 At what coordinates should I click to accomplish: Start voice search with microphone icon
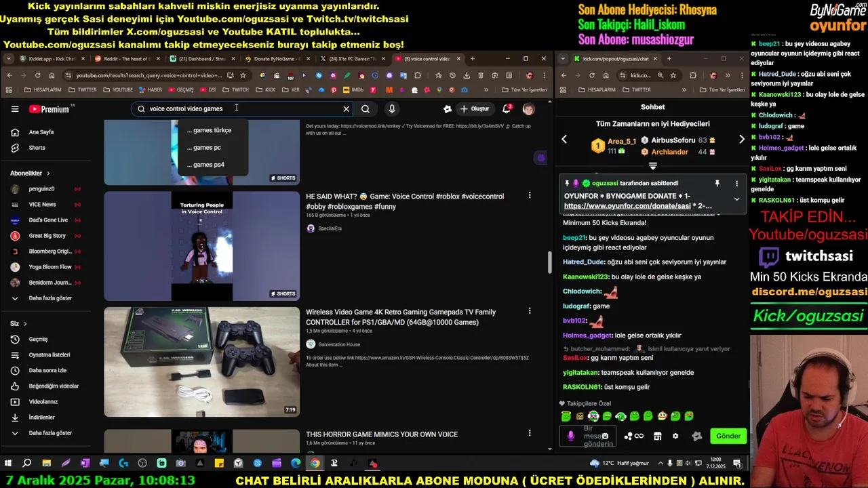pos(392,108)
